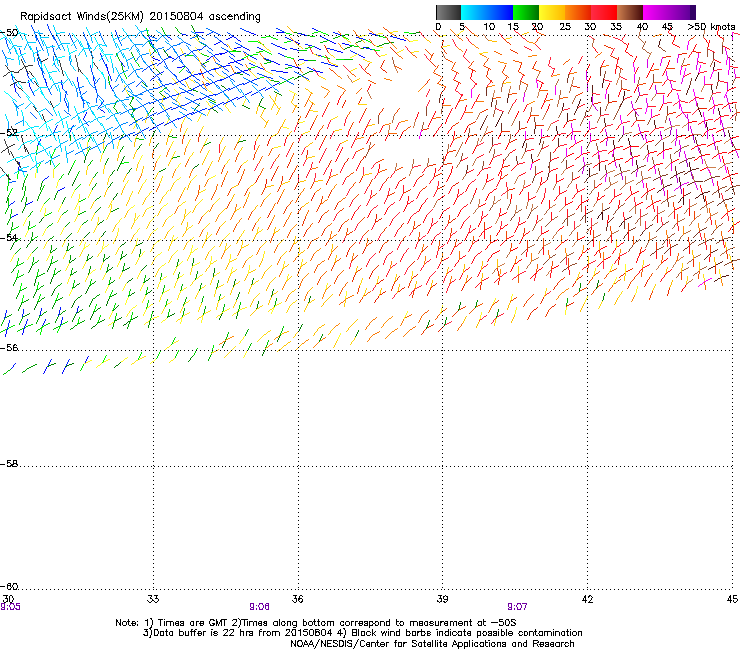Click the red 30-35 knots legend segment

point(604,12)
